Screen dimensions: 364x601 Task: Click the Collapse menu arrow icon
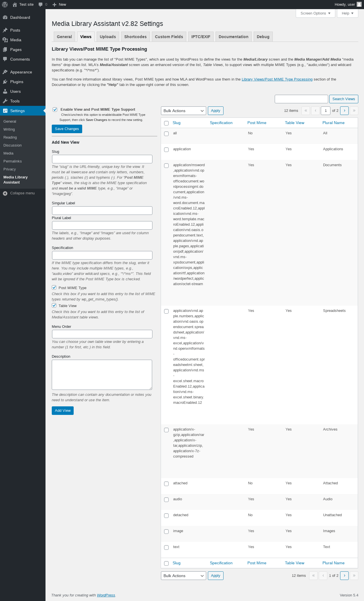(5, 193)
